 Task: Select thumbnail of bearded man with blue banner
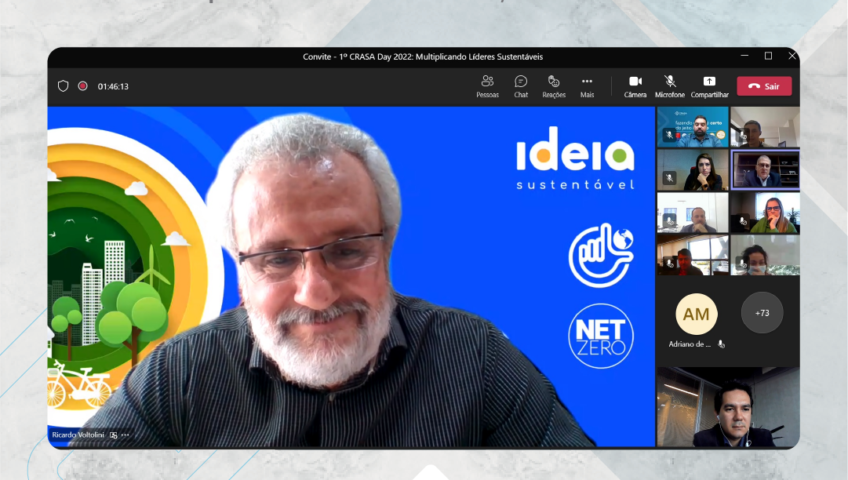693,127
